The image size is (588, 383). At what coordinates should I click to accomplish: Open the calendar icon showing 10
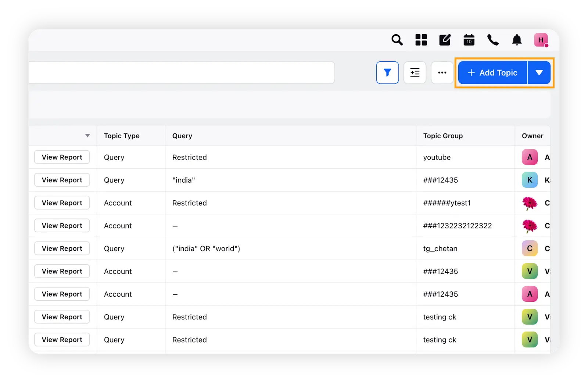click(x=469, y=40)
